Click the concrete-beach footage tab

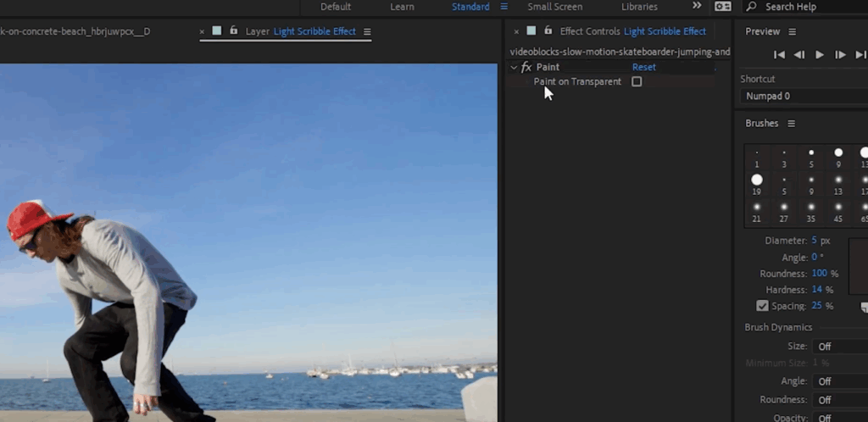tap(75, 31)
